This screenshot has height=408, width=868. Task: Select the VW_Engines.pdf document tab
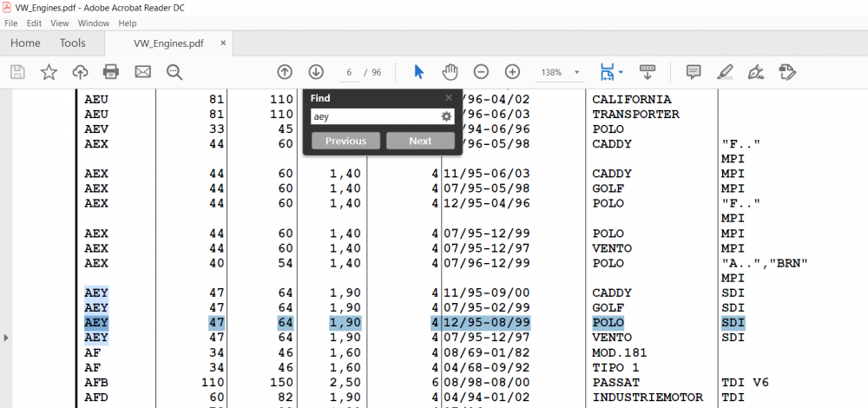click(x=168, y=43)
